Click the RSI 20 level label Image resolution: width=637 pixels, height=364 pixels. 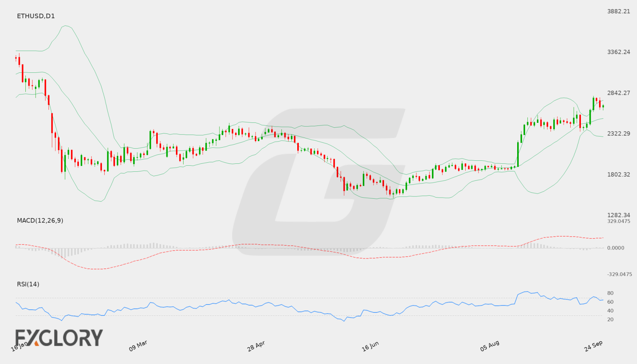tap(610, 319)
